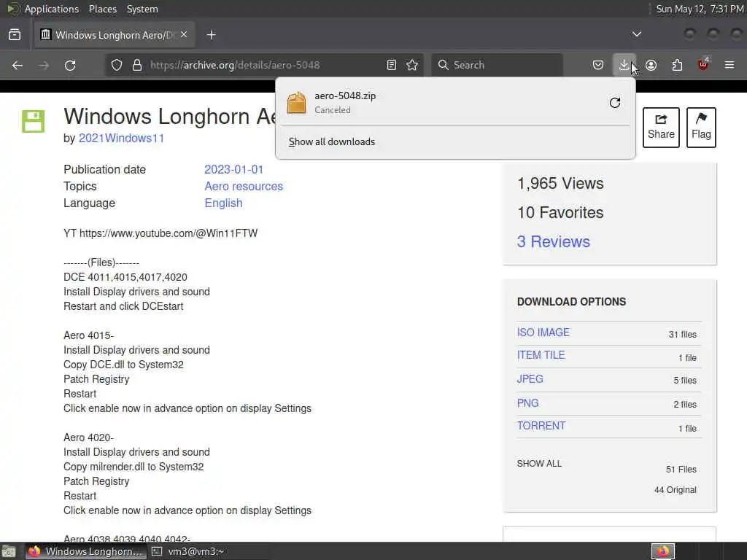Image resolution: width=747 pixels, height=560 pixels.
Task: Open uploader link 2021Windows11
Action: (121, 138)
